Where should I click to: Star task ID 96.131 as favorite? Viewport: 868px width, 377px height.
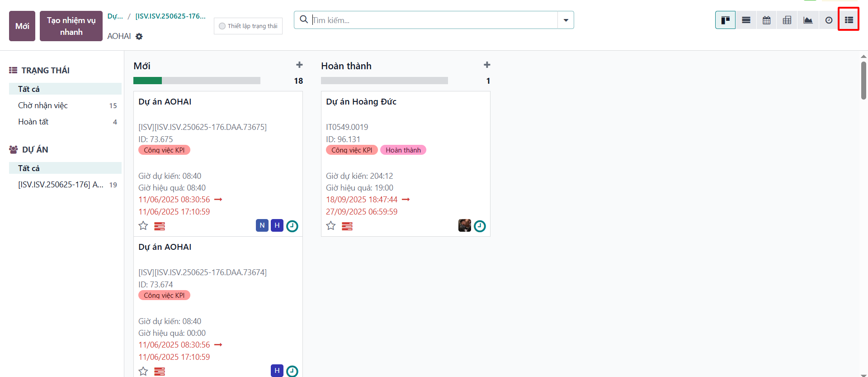(331, 225)
